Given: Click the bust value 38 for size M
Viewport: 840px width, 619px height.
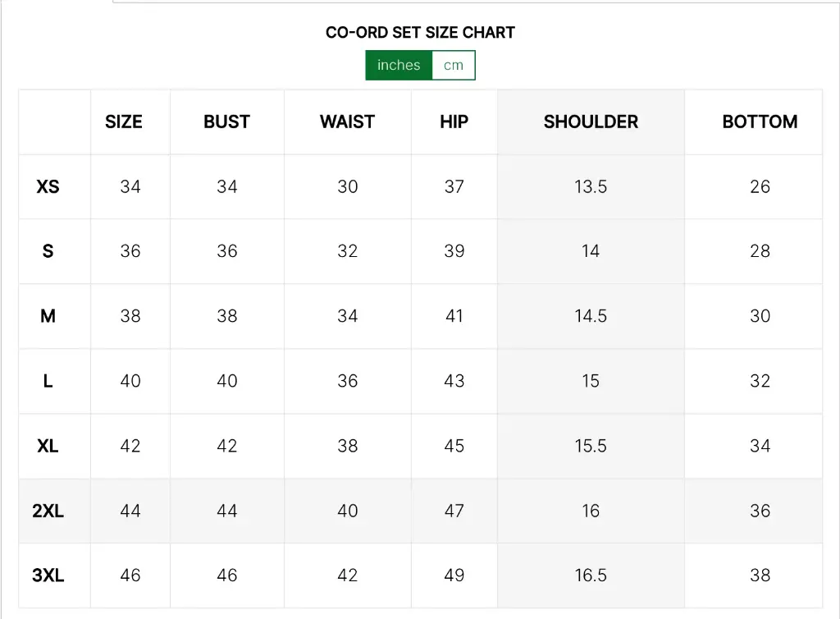Looking at the screenshot, I should [x=226, y=316].
